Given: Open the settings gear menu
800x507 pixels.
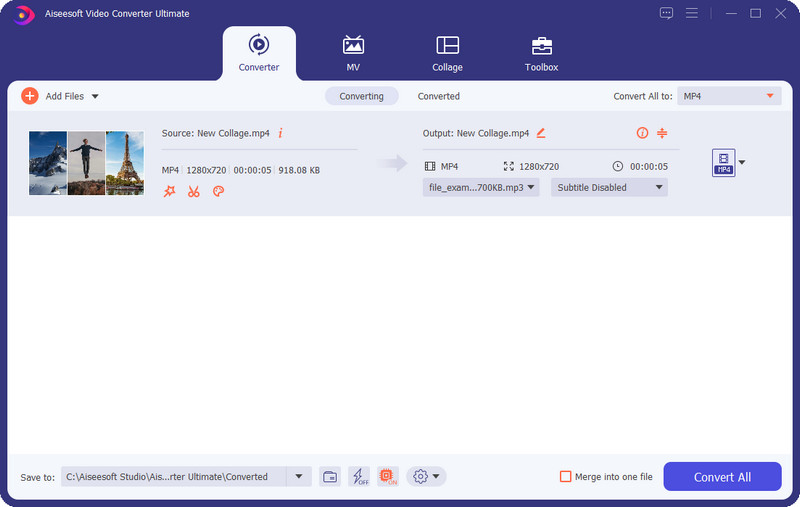Looking at the screenshot, I should tap(426, 476).
